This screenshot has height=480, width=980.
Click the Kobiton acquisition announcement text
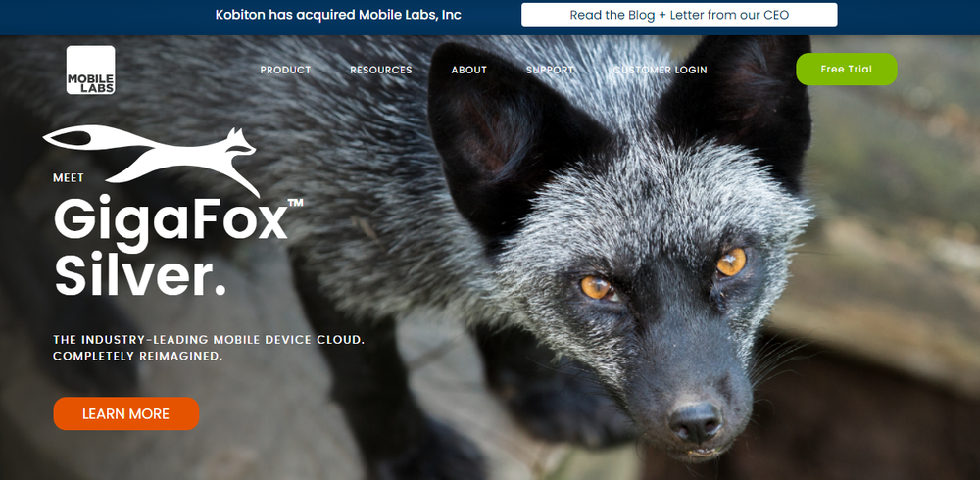pos(338,15)
